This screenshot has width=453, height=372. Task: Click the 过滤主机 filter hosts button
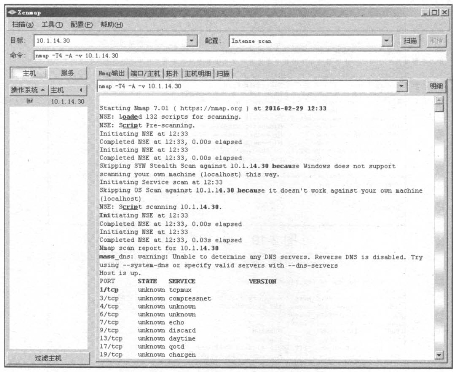[x=48, y=358]
